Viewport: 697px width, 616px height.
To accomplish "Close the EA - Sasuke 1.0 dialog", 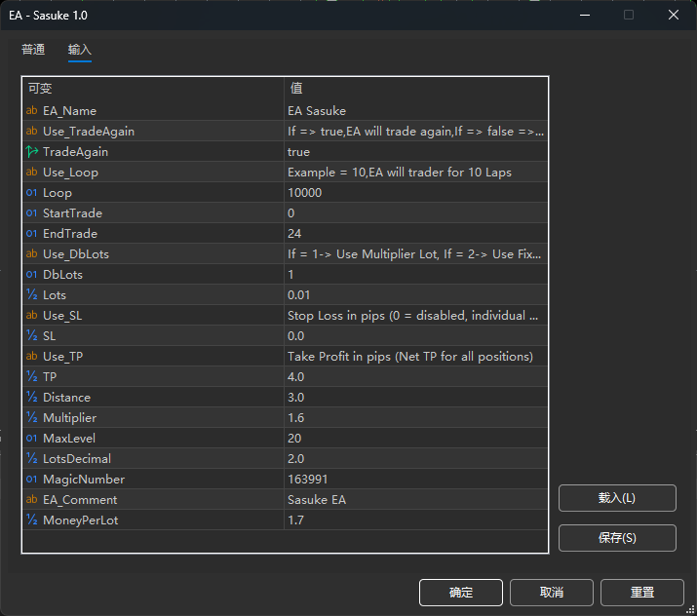I will click(674, 15).
